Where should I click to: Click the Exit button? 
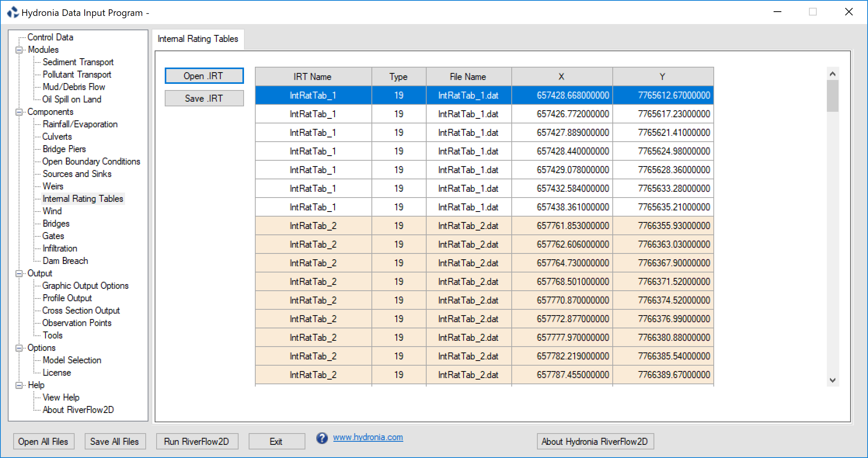[x=277, y=441]
